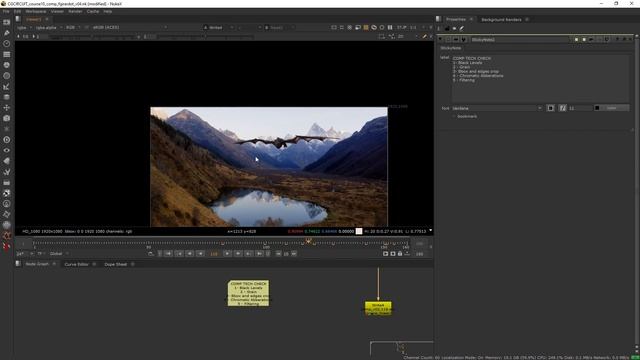The height and width of the screenshot is (360, 640).
Task: Toggle bold font button
Action: click(x=551, y=108)
